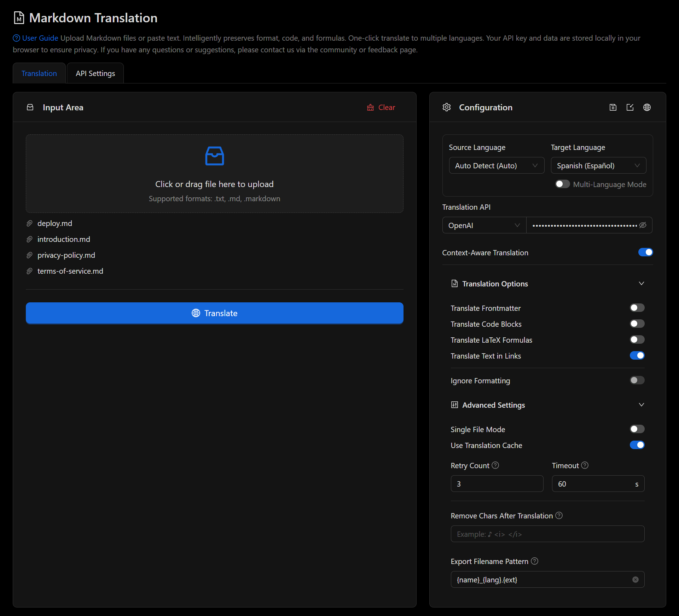This screenshot has height=616, width=679.
Task: Click Remove Chars After Translation help icon
Action: pos(559,516)
